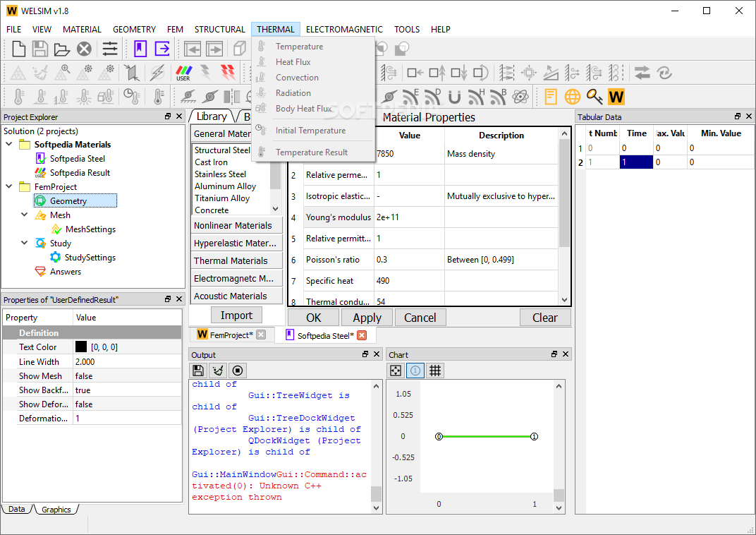Collapse the Mesh tree node
The width and height of the screenshot is (756, 535).
pos(25,215)
